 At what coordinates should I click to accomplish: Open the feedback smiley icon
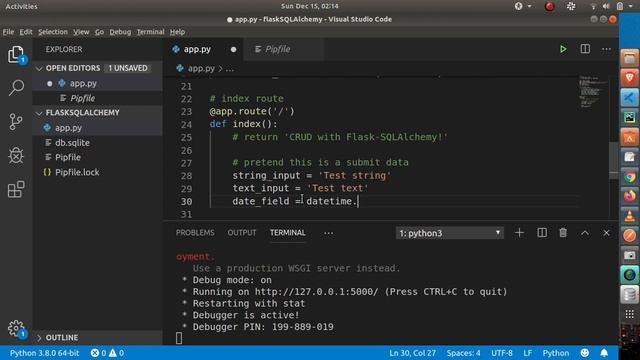pyautogui.click(x=585, y=353)
